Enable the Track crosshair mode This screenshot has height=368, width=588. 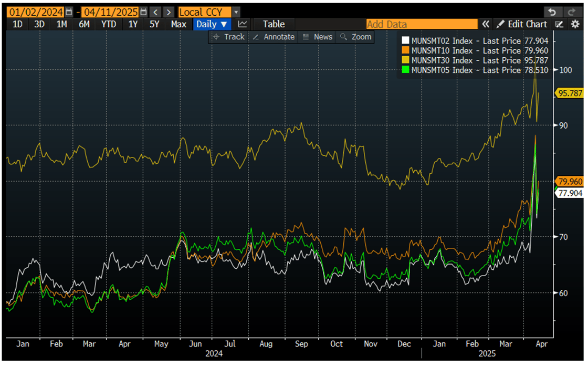click(228, 37)
